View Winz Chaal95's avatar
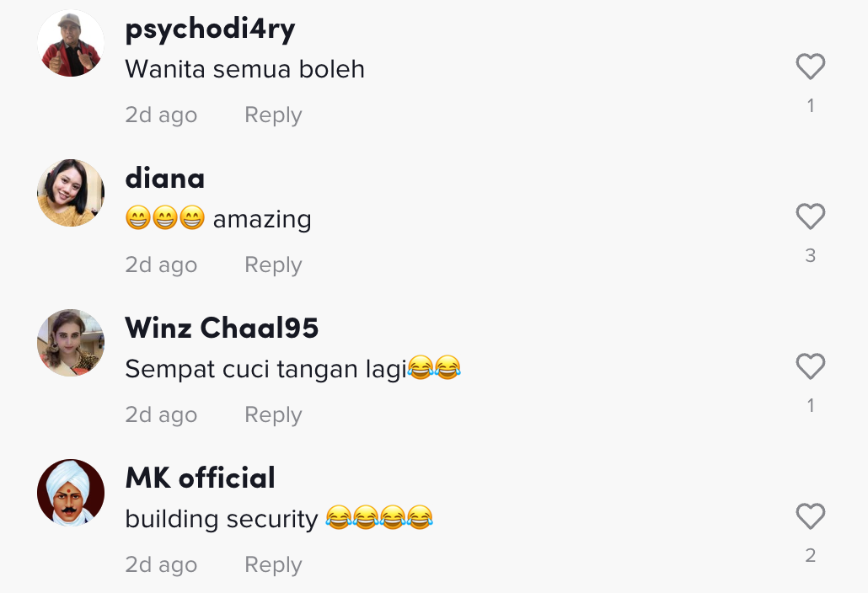Image resolution: width=868 pixels, height=593 pixels. tap(71, 343)
